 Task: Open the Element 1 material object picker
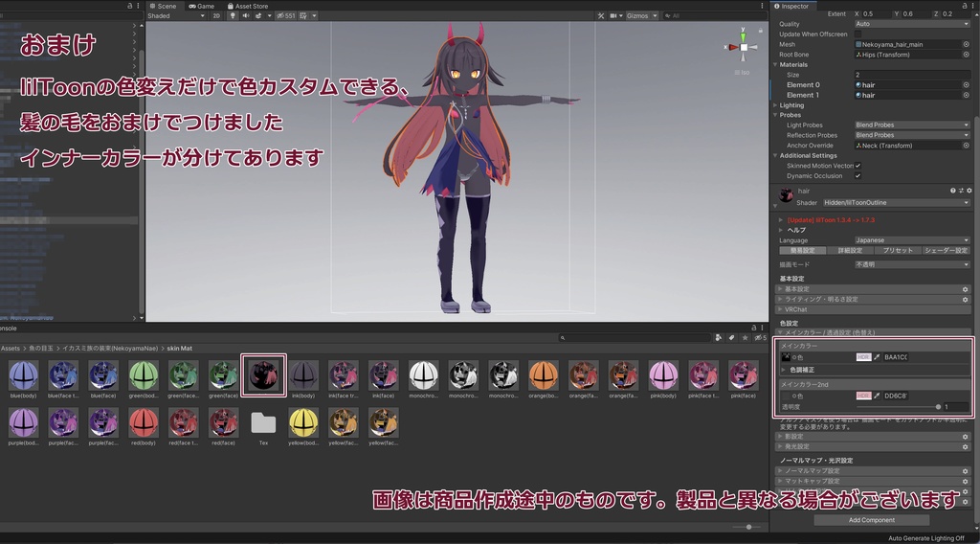pos(967,95)
